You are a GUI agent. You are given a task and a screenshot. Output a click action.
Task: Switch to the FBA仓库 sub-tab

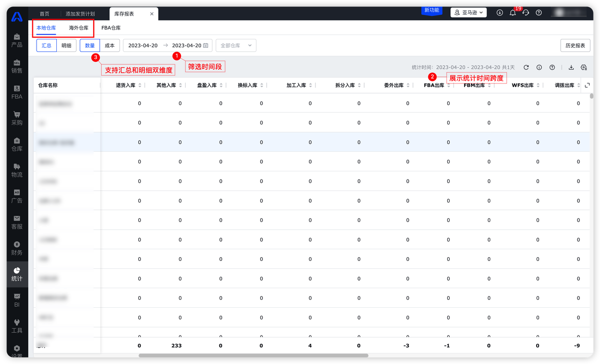111,28
